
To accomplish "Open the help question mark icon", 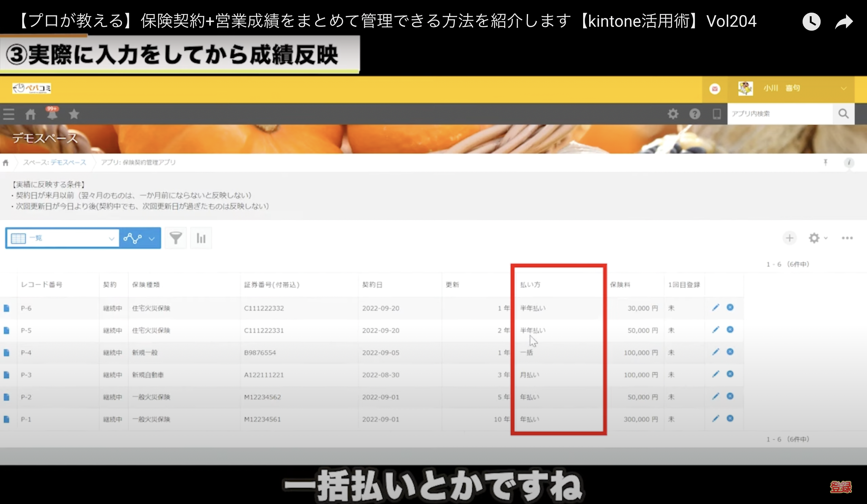I will [695, 114].
